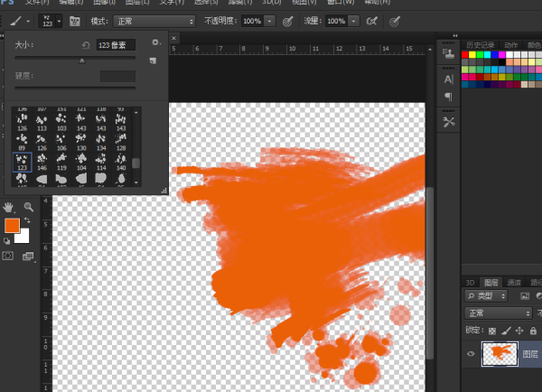Image resolution: width=542 pixels, height=392 pixels.
Task: Open the layer filter type dropdown
Action: [486, 296]
